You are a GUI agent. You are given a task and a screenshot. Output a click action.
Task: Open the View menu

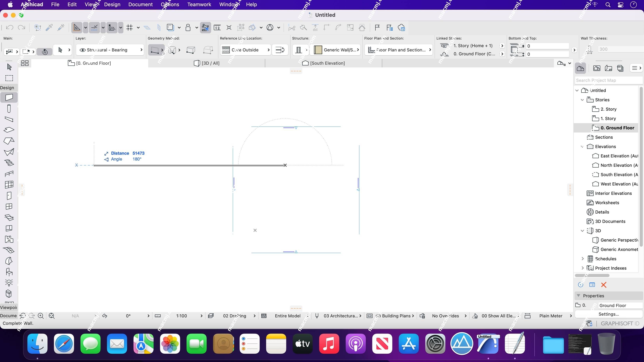click(90, 4)
